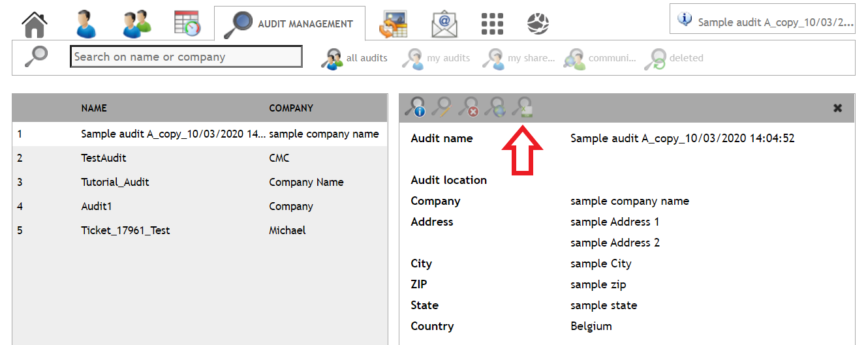Click the edit audit pencil icon
Screen dimensions: 868x345
(x=441, y=107)
